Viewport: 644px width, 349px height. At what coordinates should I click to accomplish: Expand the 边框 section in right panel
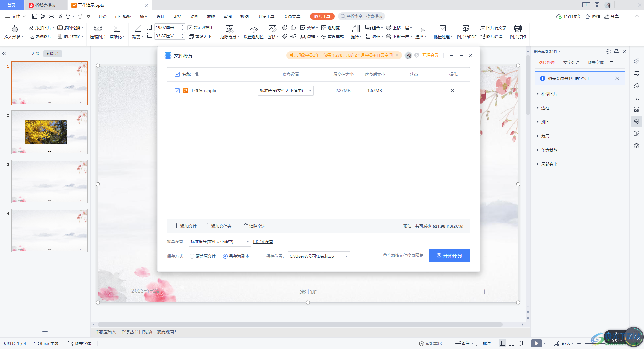pyautogui.click(x=543, y=108)
